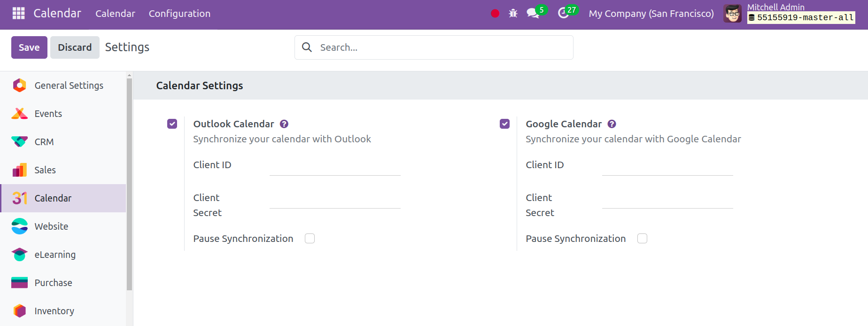
Task: Show Outlook Calendar help tooltip icon
Action: point(284,124)
